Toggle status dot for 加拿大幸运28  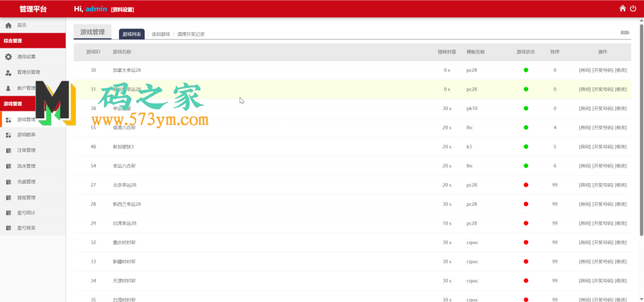pos(526,70)
